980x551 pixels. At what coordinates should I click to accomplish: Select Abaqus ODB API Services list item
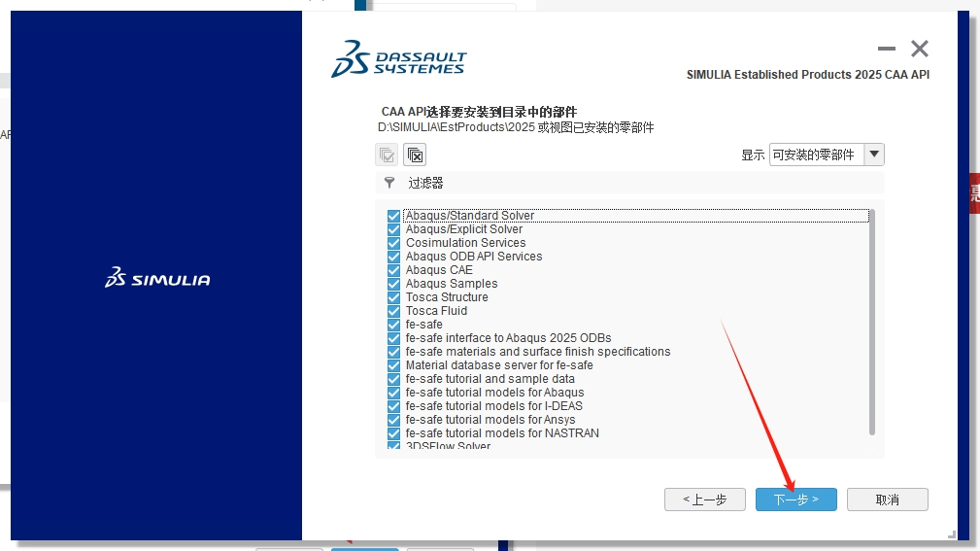[474, 257]
